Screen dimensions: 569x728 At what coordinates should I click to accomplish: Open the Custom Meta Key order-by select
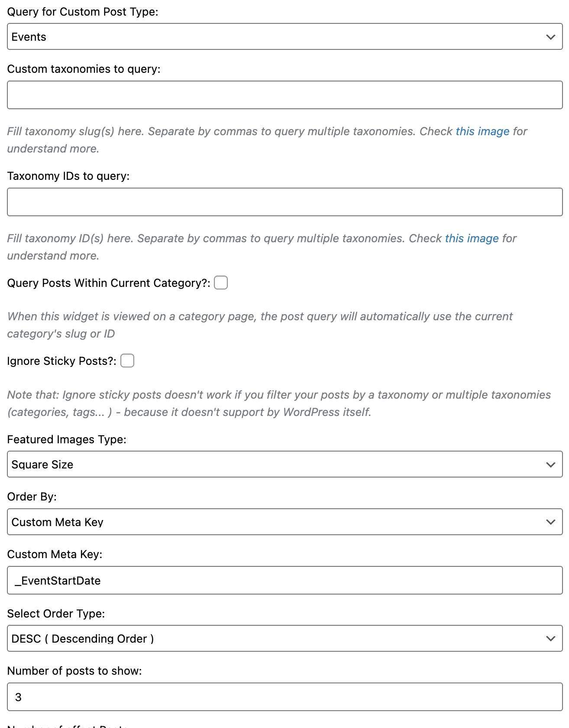pos(277,522)
